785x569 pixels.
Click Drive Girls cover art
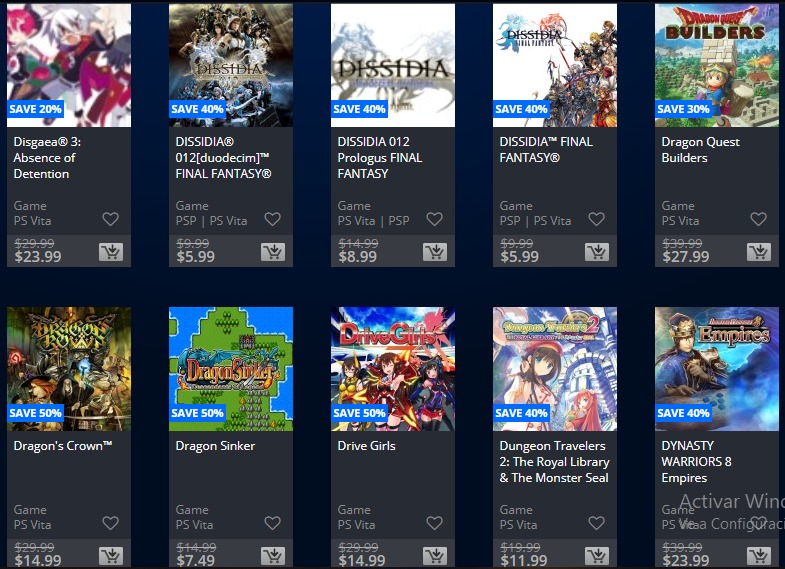[393, 369]
